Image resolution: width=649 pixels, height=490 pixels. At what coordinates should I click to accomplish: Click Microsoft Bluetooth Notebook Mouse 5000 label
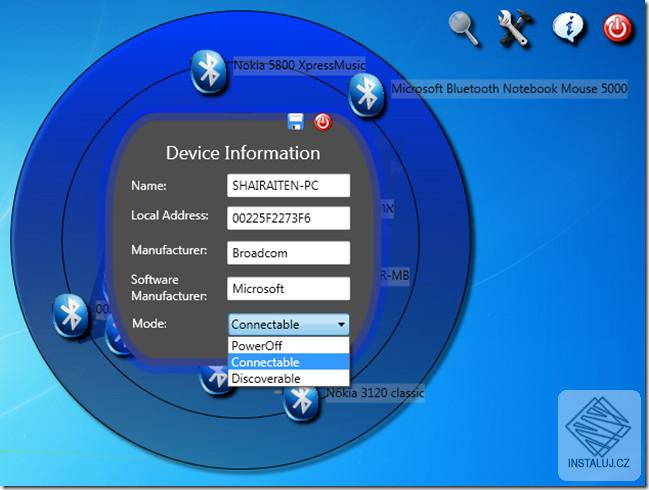pos(509,89)
